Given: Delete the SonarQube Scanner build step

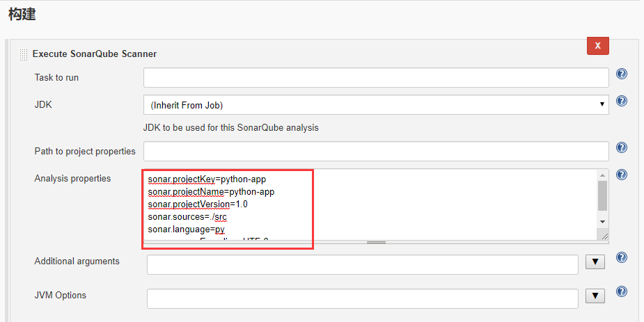Looking at the screenshot, I should pyautogui.click(x=598, y=46).
